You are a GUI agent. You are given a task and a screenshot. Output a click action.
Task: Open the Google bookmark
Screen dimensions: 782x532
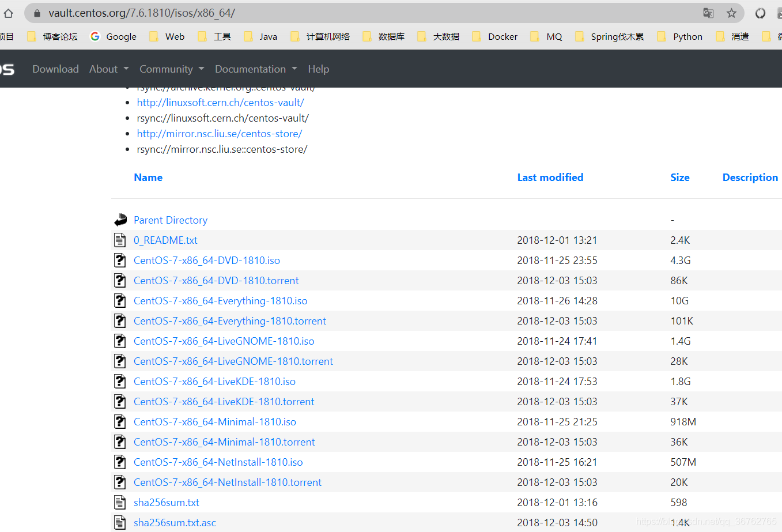click(114, 36)
